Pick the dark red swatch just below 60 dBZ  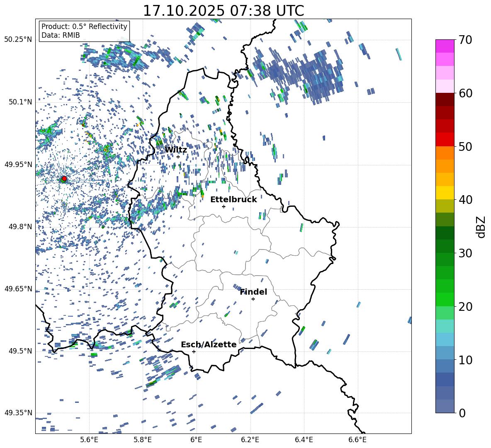coord(445,99)
